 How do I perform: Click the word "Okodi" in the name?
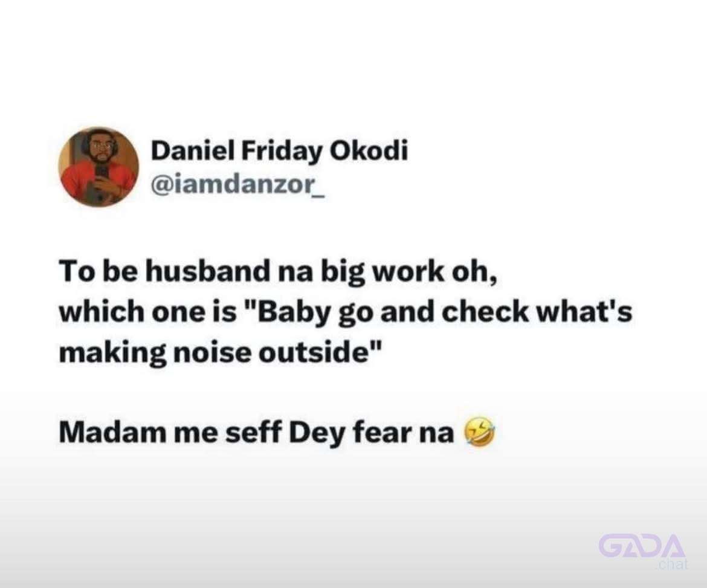tap(369, 150)
